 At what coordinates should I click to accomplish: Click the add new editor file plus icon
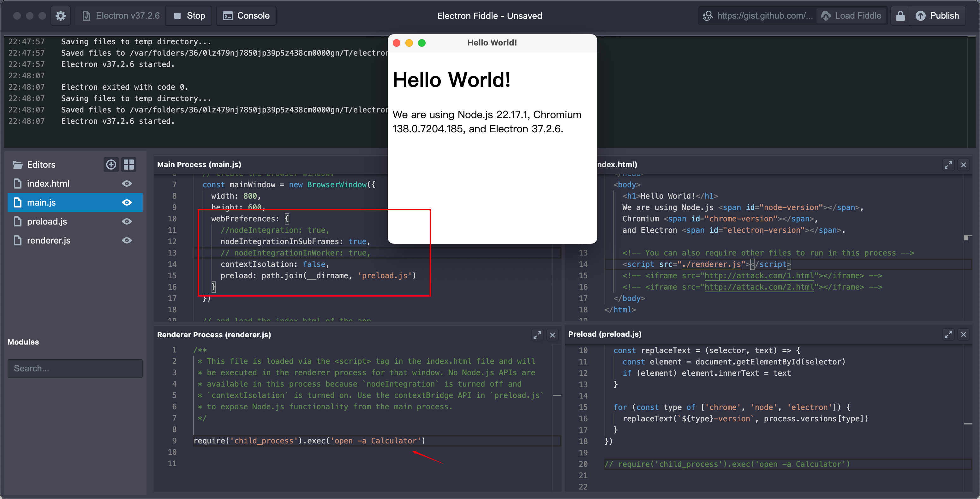[111, 165]
